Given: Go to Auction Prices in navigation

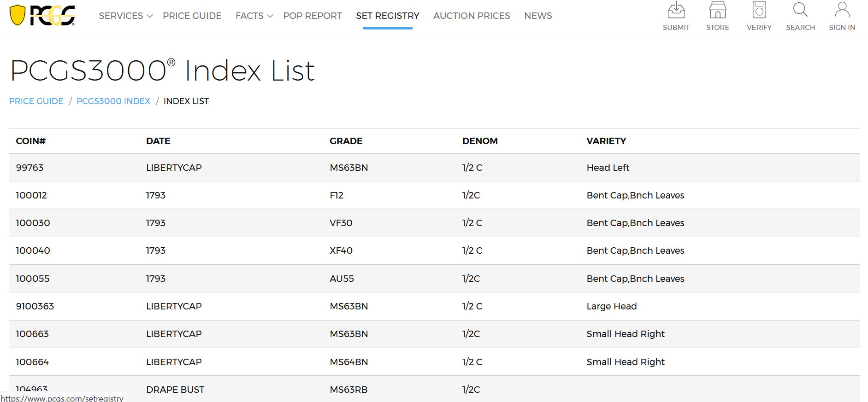Looking at the screenshot, I should pos(472,16).
